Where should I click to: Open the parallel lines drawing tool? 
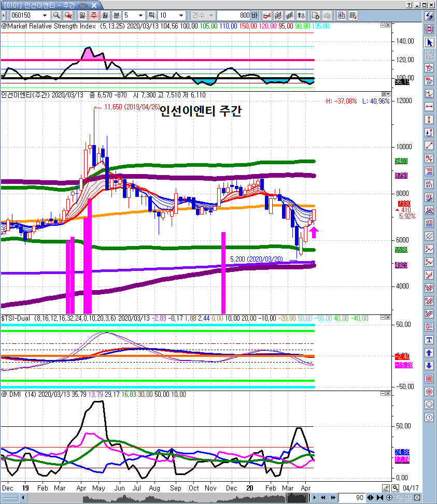(x=429, y=236)
